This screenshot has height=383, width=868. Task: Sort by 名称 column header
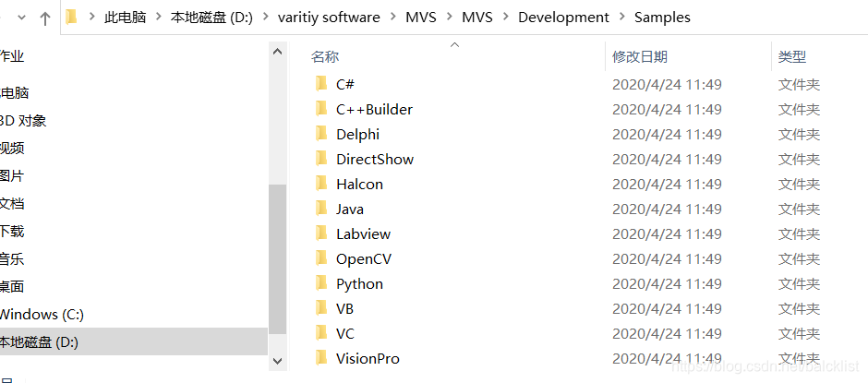click(x=325, y=56)
